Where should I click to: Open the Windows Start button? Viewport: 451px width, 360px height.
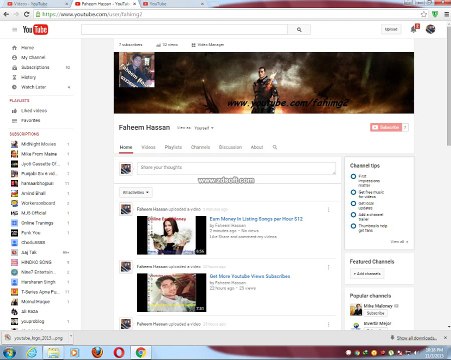(9, 352)
